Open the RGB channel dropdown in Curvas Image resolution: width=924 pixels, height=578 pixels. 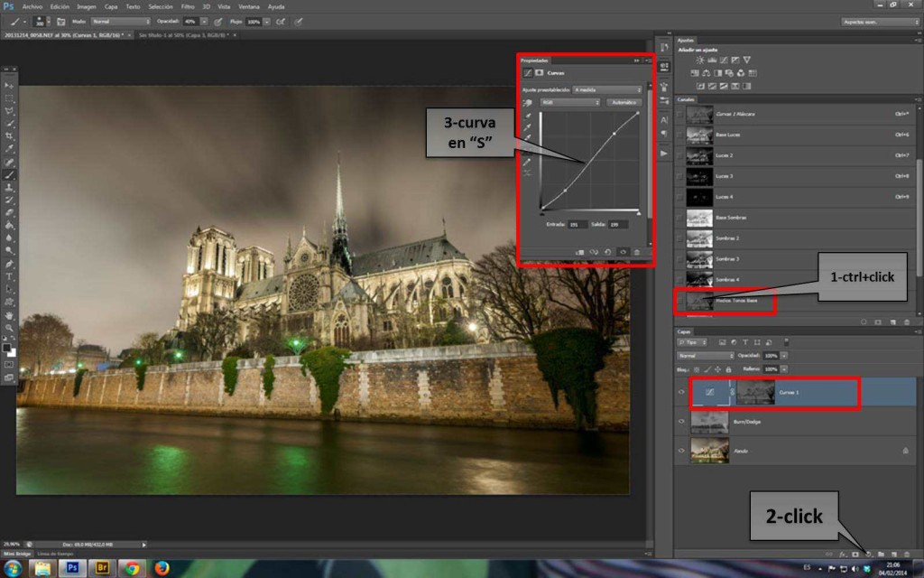pos(569,103)
